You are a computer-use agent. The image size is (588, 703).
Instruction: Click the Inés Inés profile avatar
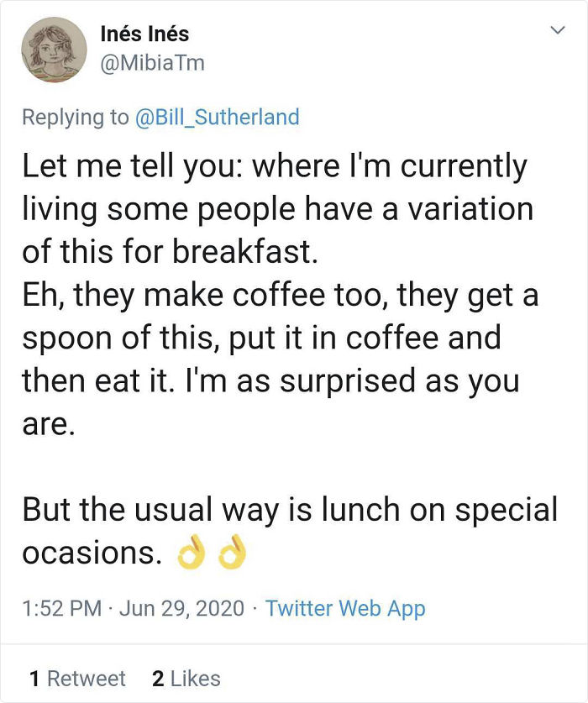tap(54, 50)
